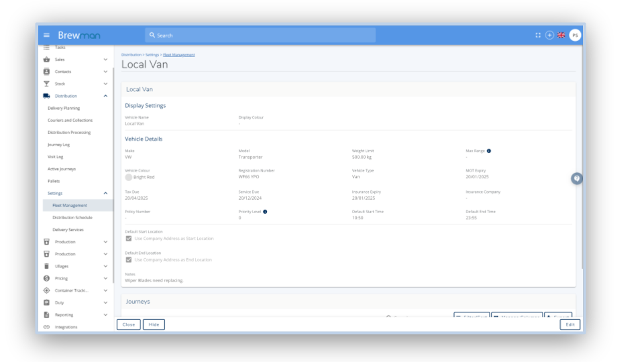Click service due date 20/12/2024
The height and width of the screenshot is (362, 644).
coord(250,198)
